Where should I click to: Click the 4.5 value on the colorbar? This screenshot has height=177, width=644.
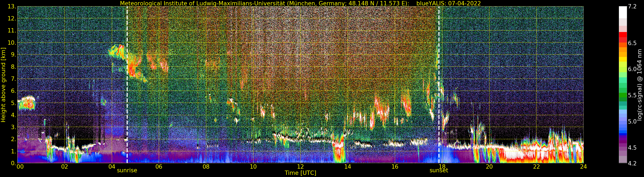(632, 148)
